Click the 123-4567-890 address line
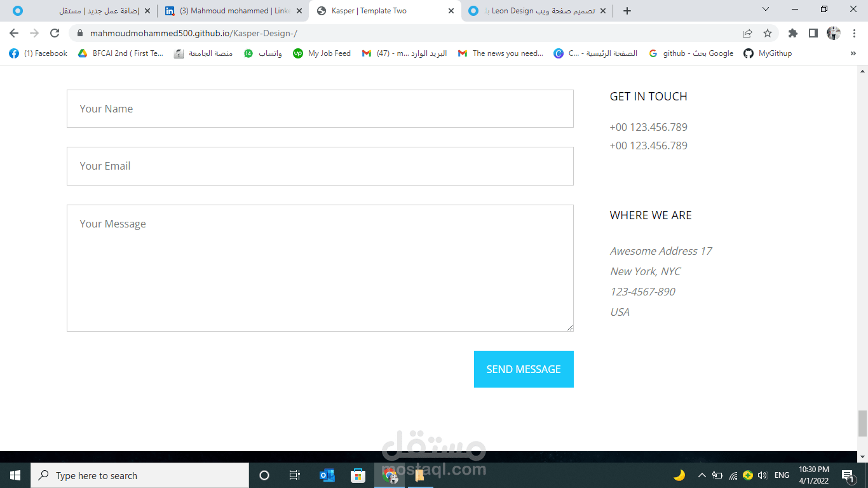The width and height of the screenshot is (868, 488). coord(642,292)
